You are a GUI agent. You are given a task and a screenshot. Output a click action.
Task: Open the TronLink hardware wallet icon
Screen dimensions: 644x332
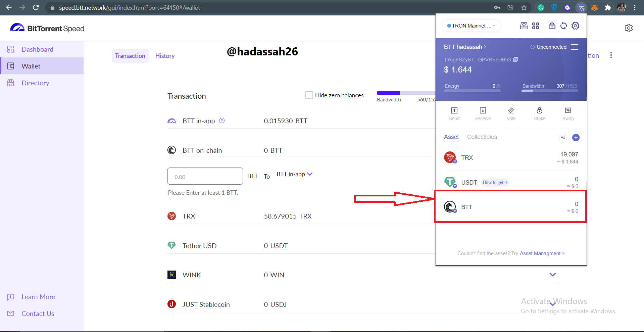point(524,26)
